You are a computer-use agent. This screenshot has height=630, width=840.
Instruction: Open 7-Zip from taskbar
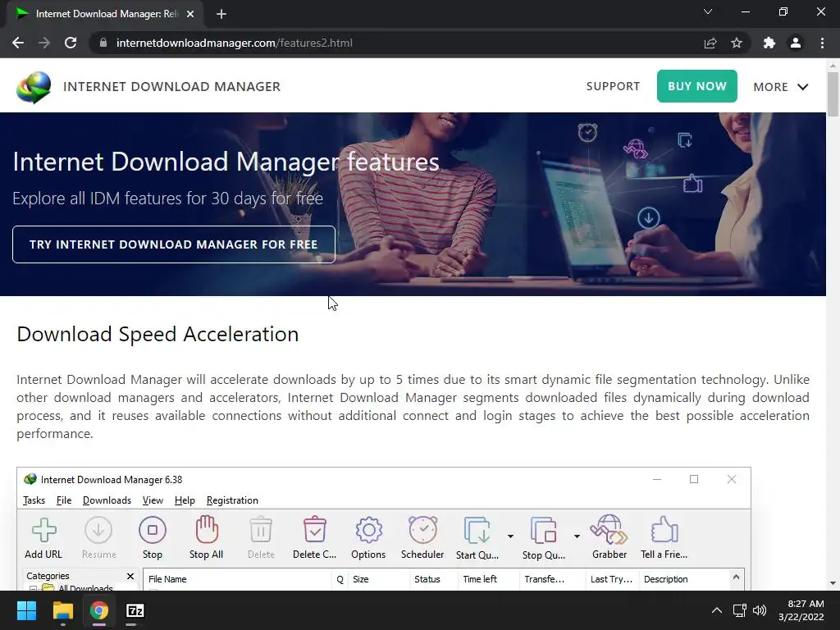[135, 610]
